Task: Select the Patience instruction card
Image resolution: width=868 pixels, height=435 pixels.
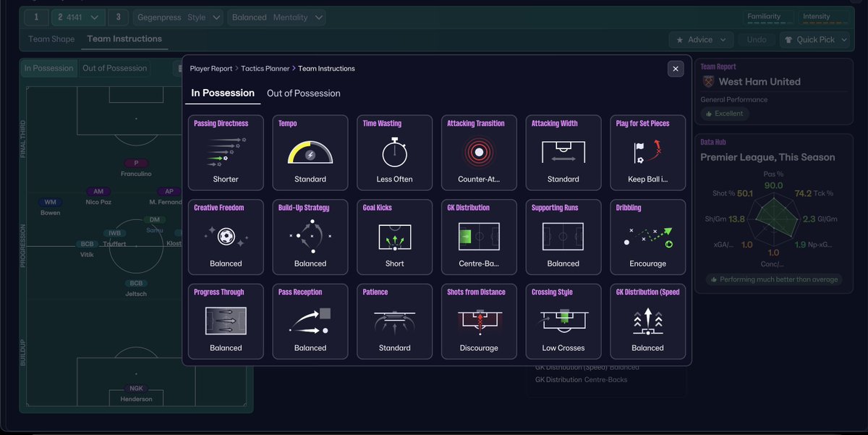Action: coord(394,321)
